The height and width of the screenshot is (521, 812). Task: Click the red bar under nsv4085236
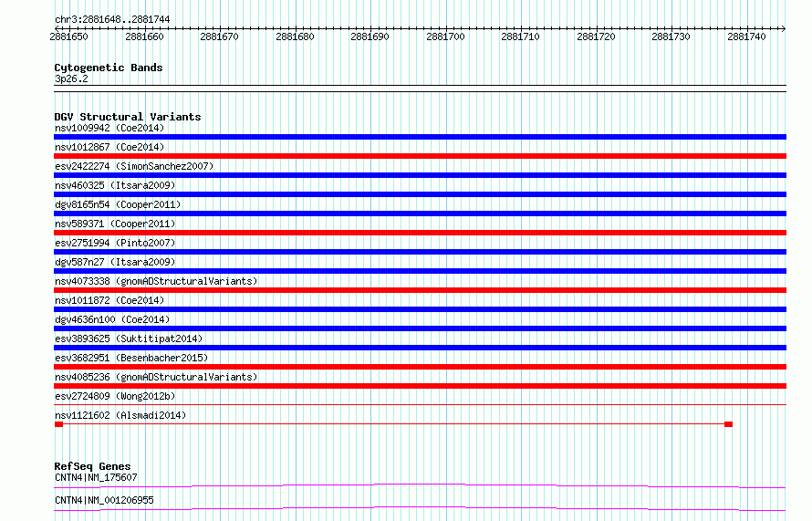pyautogui.click(x=420, y=386)
